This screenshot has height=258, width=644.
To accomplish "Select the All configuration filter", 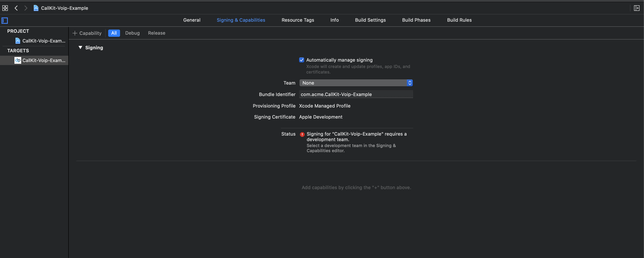I will 114,33.
